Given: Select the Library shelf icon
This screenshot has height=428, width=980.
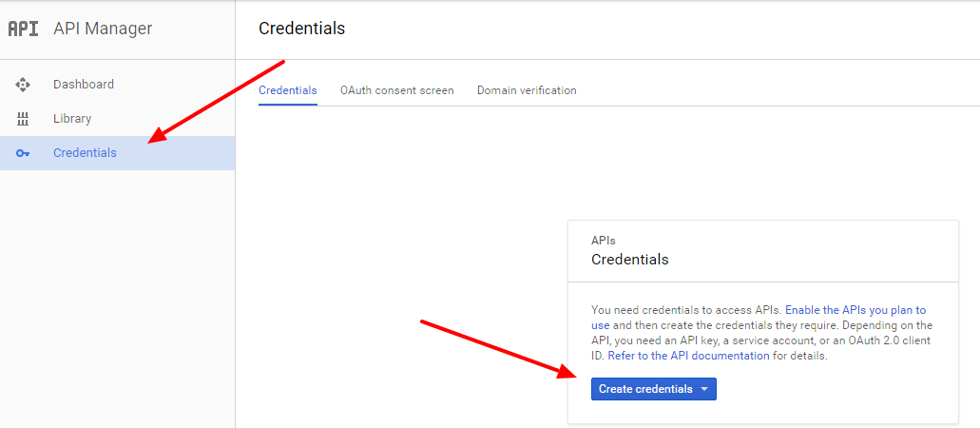Looking at the screenshot, I should coord(23,119).
